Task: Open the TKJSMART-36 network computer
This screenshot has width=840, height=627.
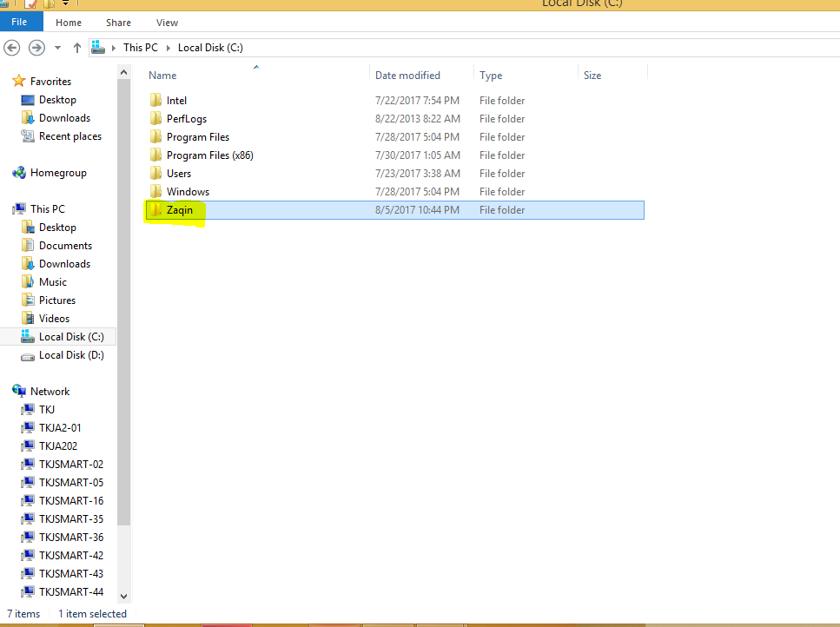Action: [70, 537]
